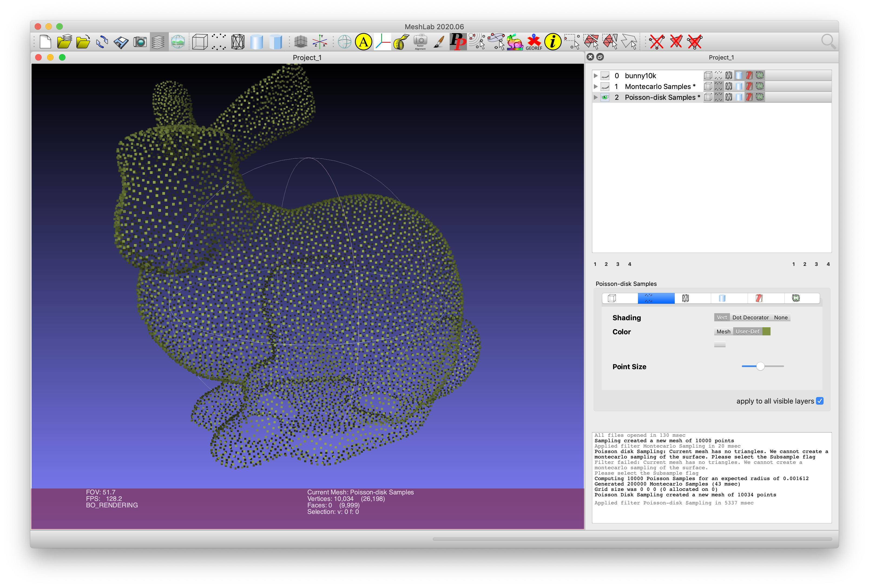Uncheck apply to all visible layers
Viewport: 869px width, 588px height.
click(820, 401)
